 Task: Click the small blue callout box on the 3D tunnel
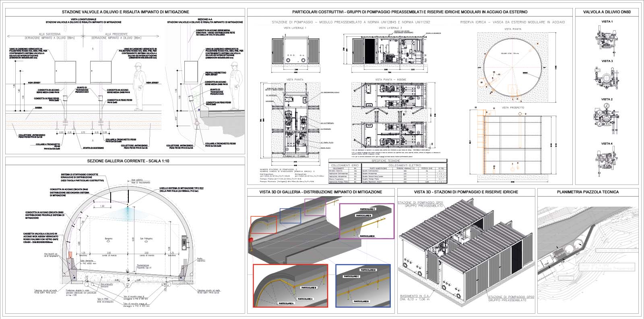pos(290,215)
